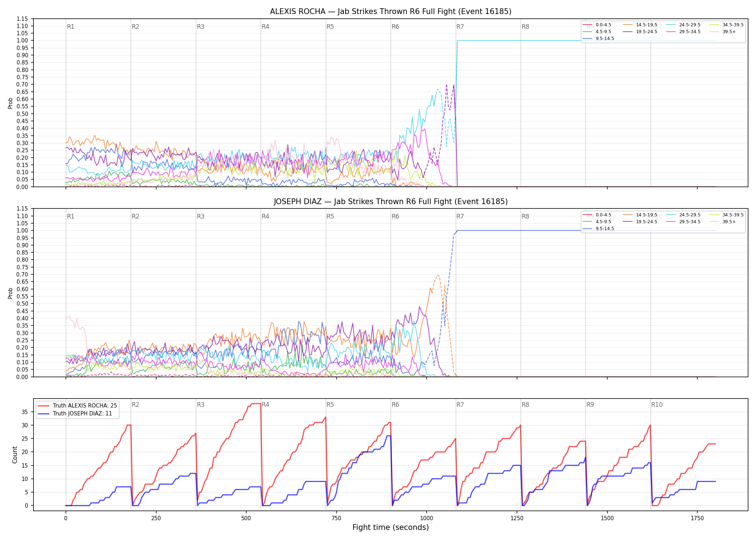This screenshot has width=756, height=540.
Task: Click the '35' tick on Count axis
Action: pos(25,412)
